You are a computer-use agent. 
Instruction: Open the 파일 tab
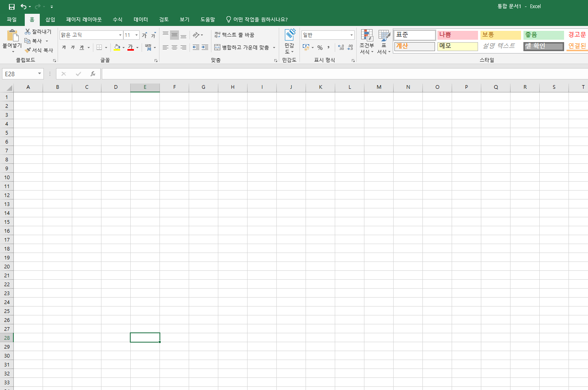12,19
